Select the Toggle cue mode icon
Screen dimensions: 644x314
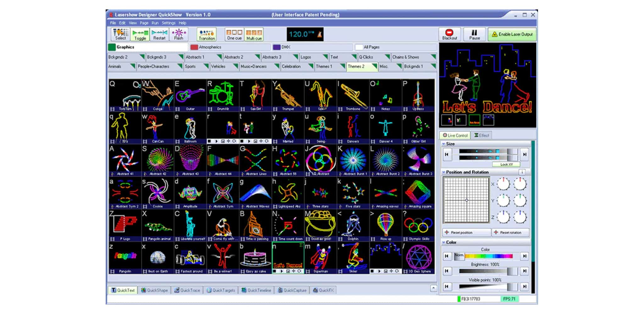(x=140, y=35)
